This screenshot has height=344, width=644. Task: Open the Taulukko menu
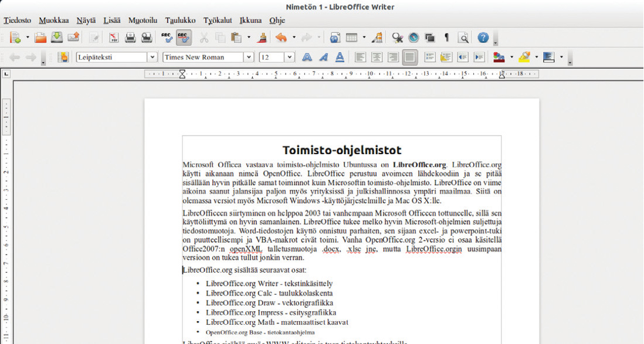(x=180, y=20)
